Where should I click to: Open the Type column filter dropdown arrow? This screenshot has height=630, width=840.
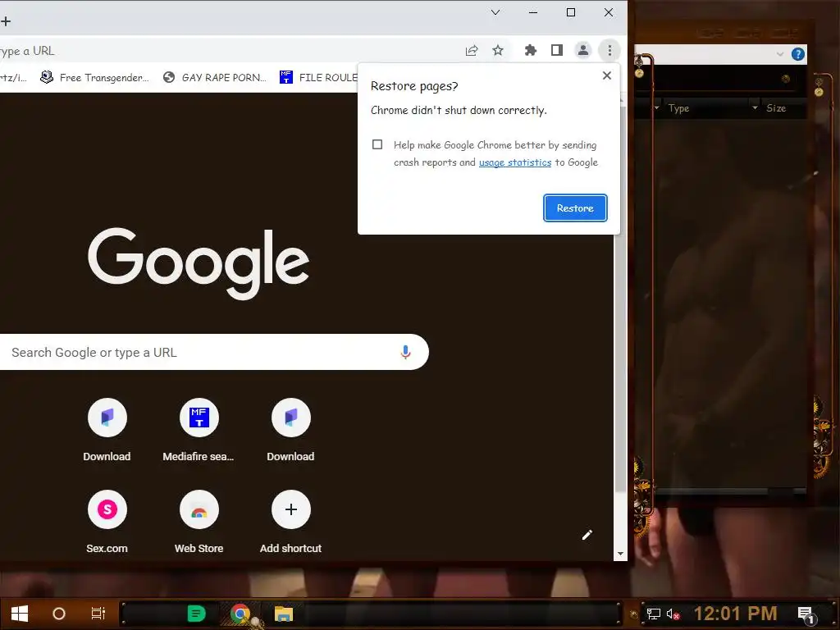click(755, 107)
